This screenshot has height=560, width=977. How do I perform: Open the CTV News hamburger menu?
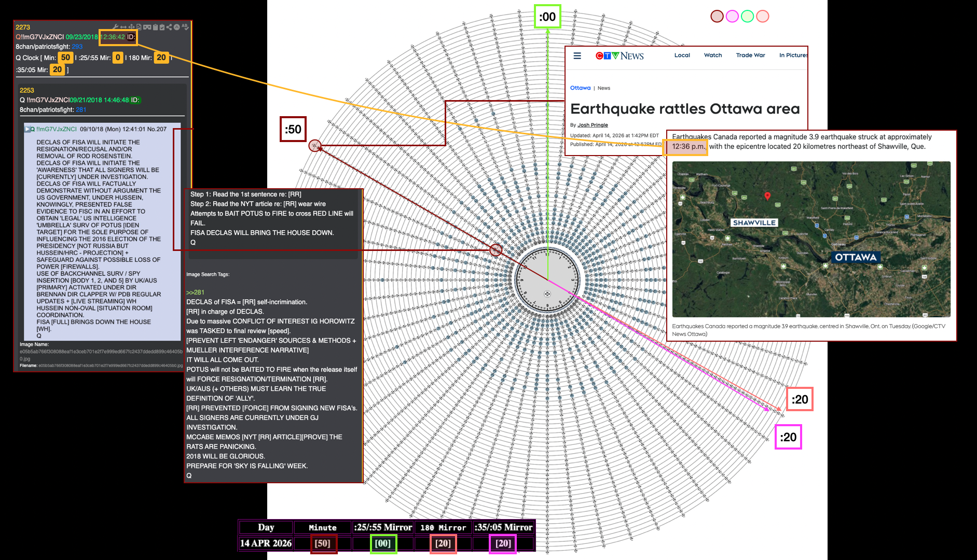[x=577, y=55]
